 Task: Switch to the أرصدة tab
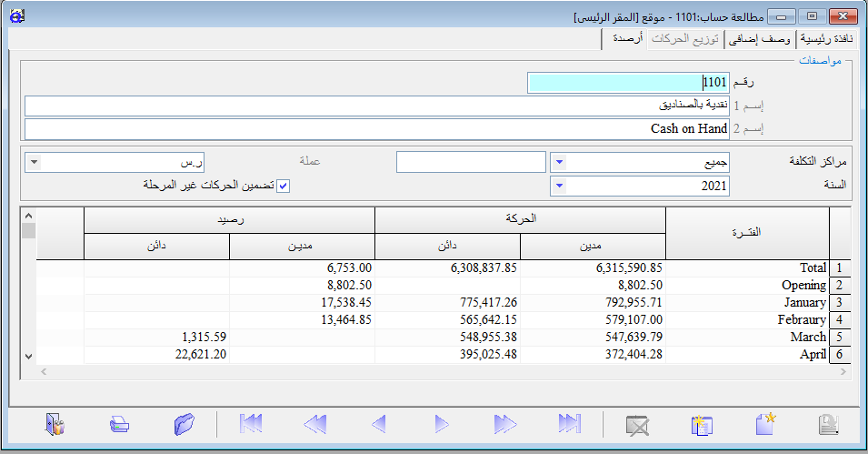pos(626,39)
